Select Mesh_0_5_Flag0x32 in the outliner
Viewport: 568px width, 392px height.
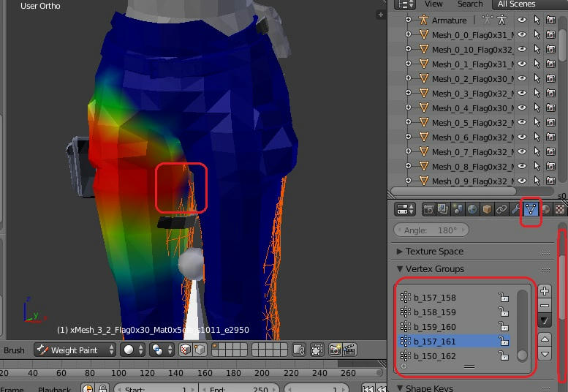(472, 123)
